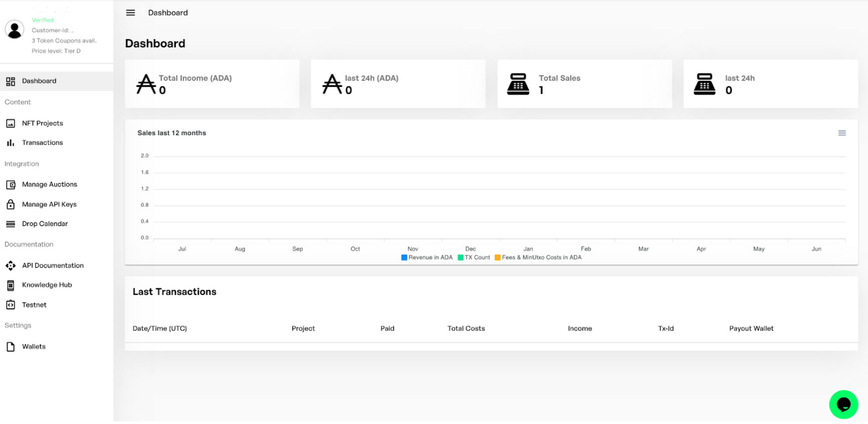Viewport: 868px width, 424px height.
Task: Open the live chat bubble
Action: [843, 404]
